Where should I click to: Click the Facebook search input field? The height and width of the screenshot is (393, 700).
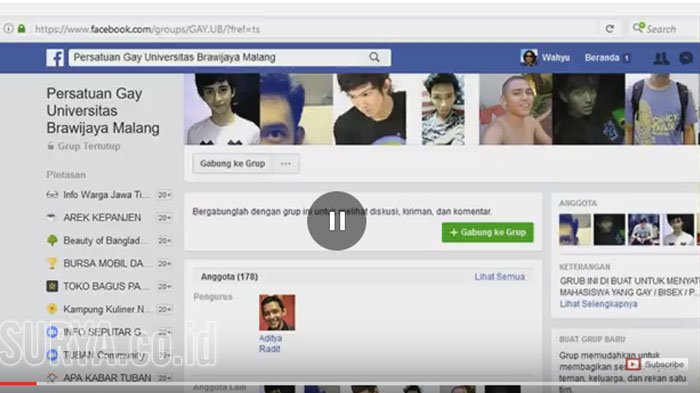[x=219, y=57]
